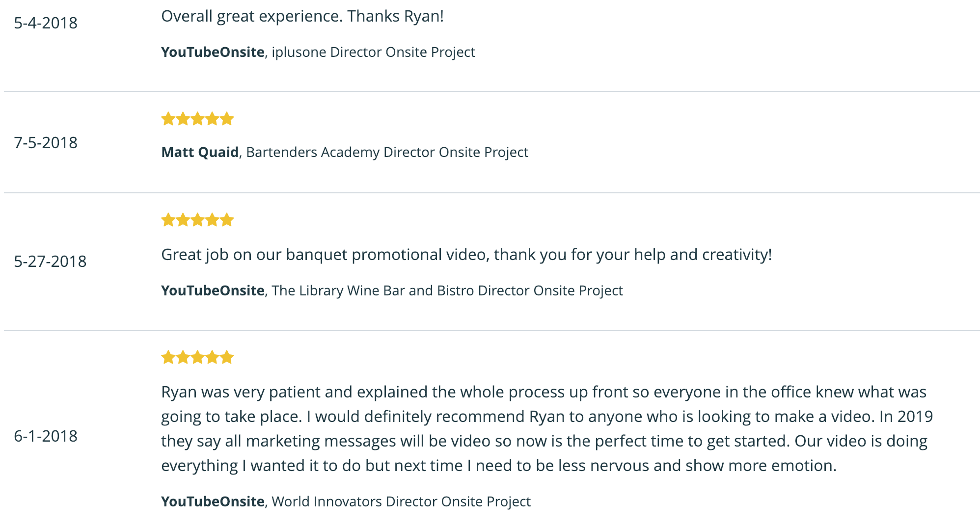Click the first star of the 6-1-2018 review
Viewport: 980px width, 527px height.
coord(168,357)
